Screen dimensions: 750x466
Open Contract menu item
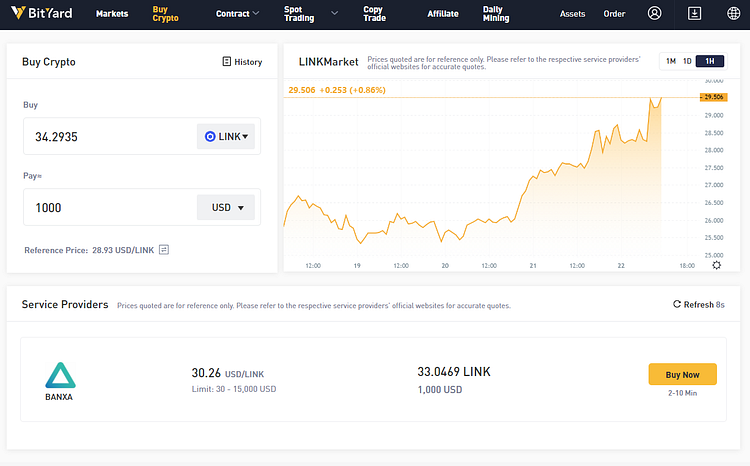coord(232,13)
